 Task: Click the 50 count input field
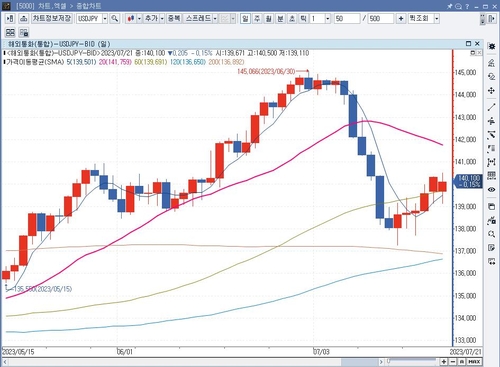347,18
